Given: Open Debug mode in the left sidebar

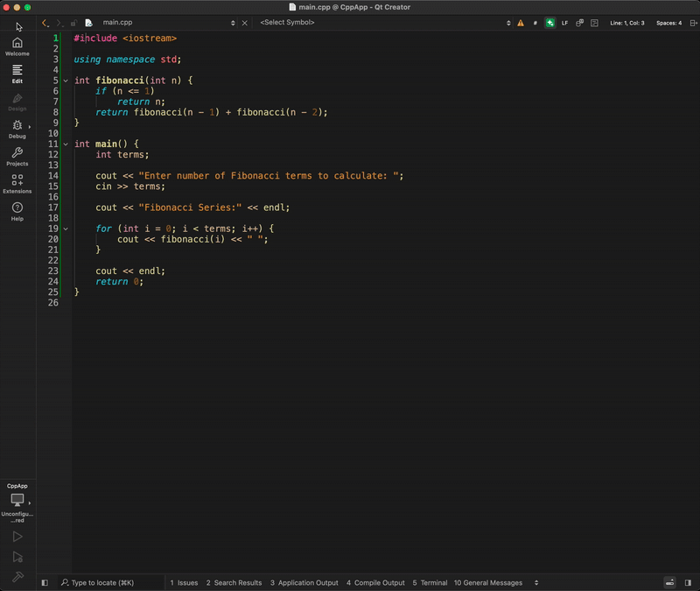Looking at the screenshot, I should click(x=17, y=130).
